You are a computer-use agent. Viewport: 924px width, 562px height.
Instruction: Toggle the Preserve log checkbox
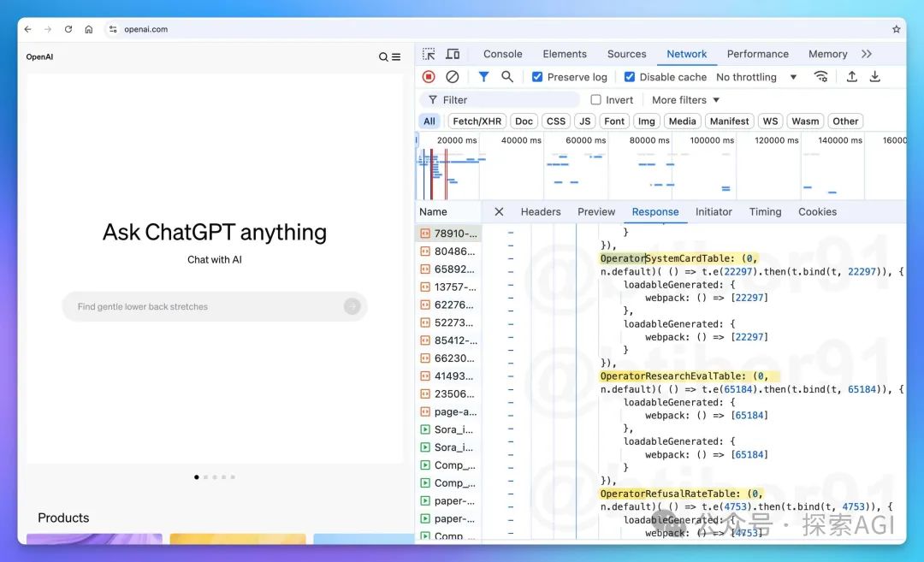click(x=537, y=77)
